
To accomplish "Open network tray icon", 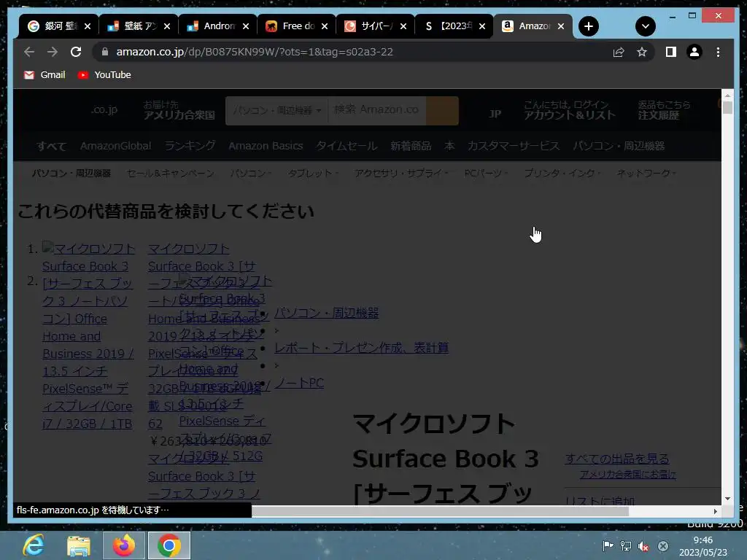I will coord(625,546).
